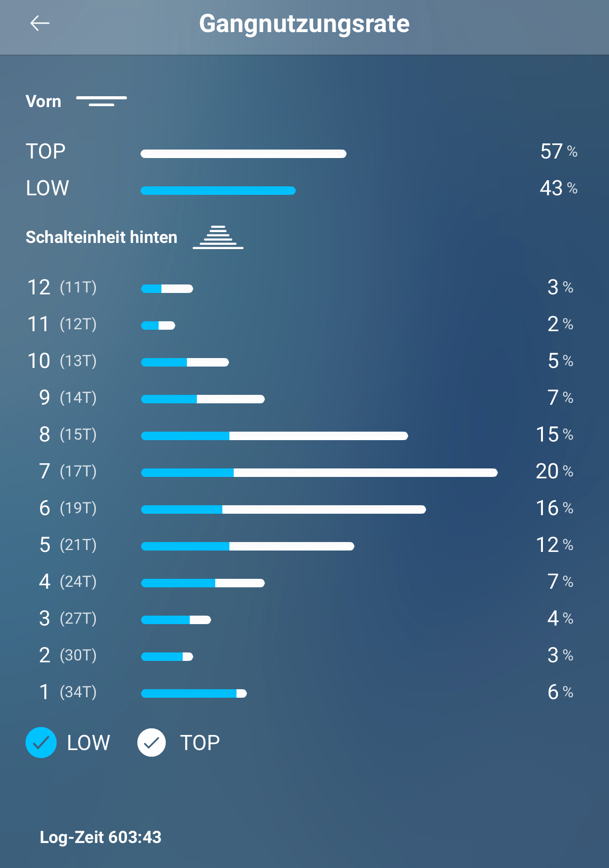Toggle the LOW checkbox
The height and width of the screenshot is (868, 609).
41,743
